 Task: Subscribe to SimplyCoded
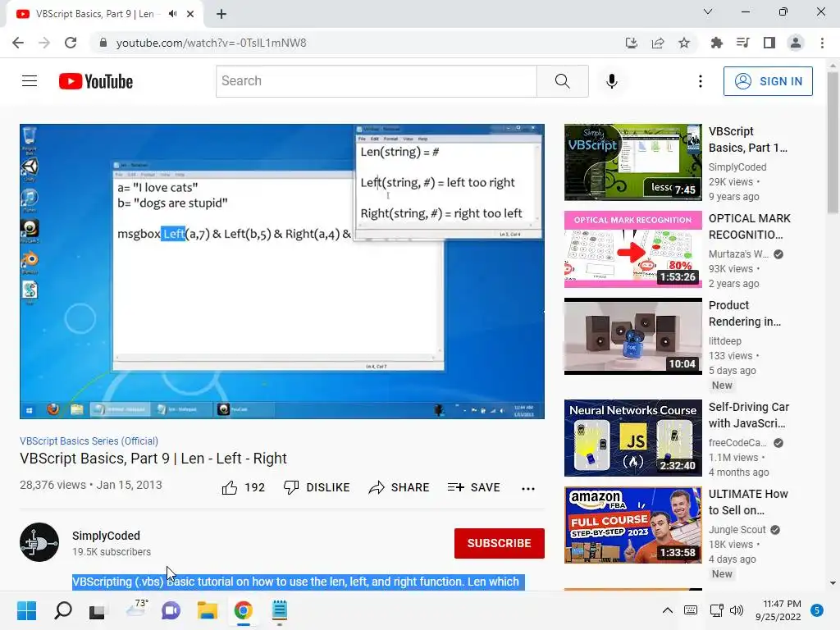coord(500,543)
